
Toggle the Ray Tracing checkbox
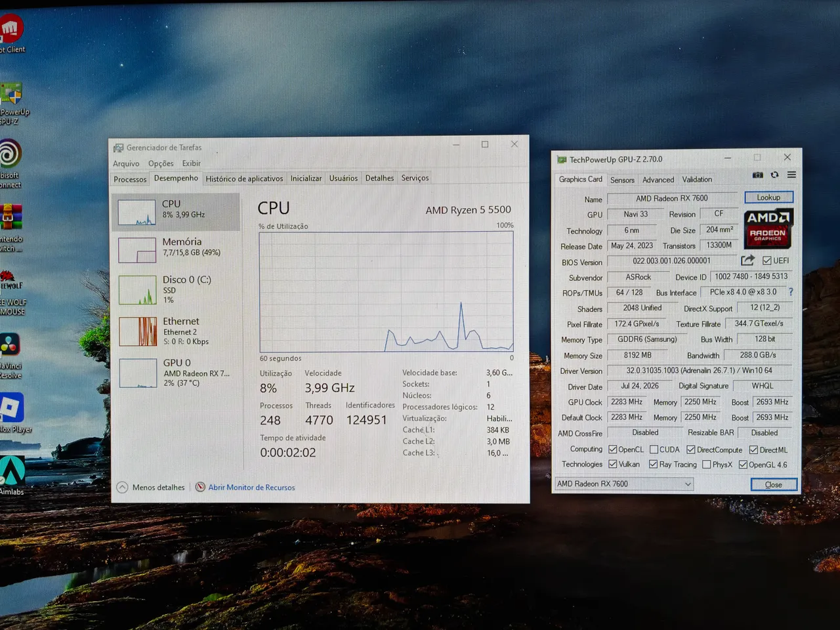[653, 464]
